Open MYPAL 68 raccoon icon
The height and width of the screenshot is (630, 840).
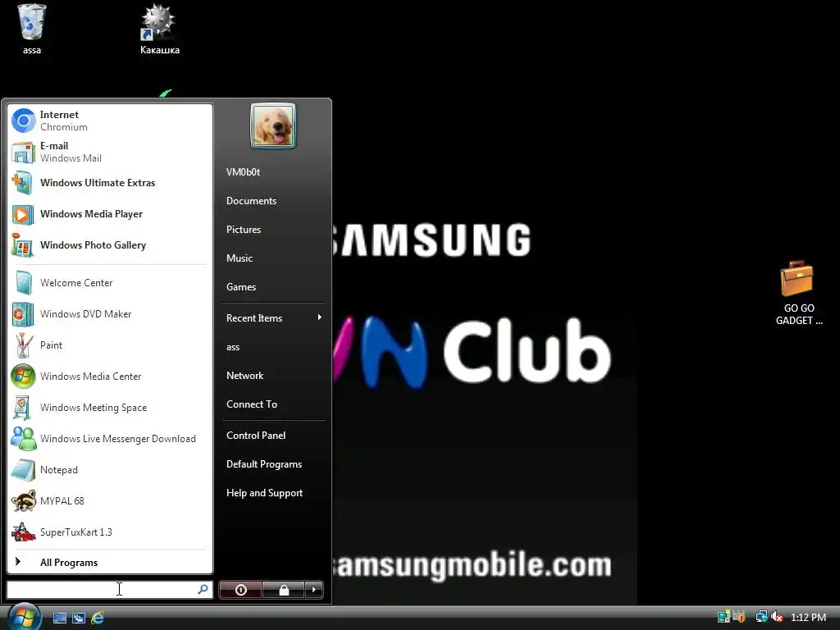pyautogui.click(x=24, y=501)
